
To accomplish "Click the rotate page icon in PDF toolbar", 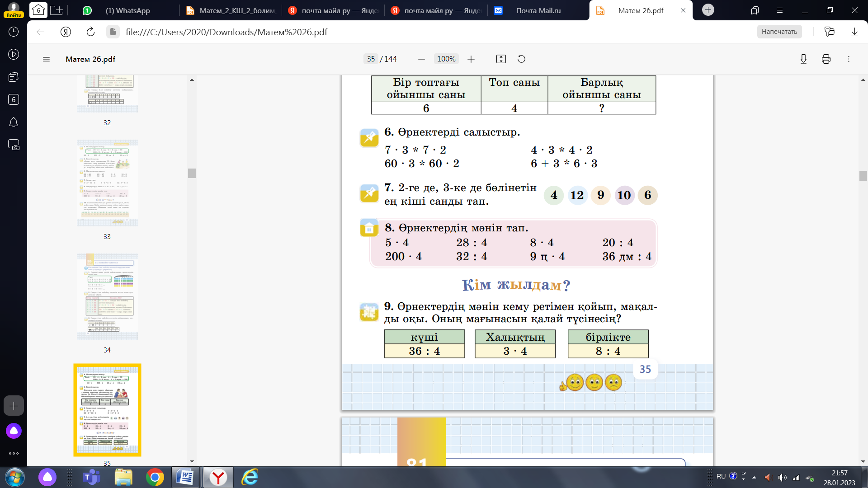I will click(521, 59).
